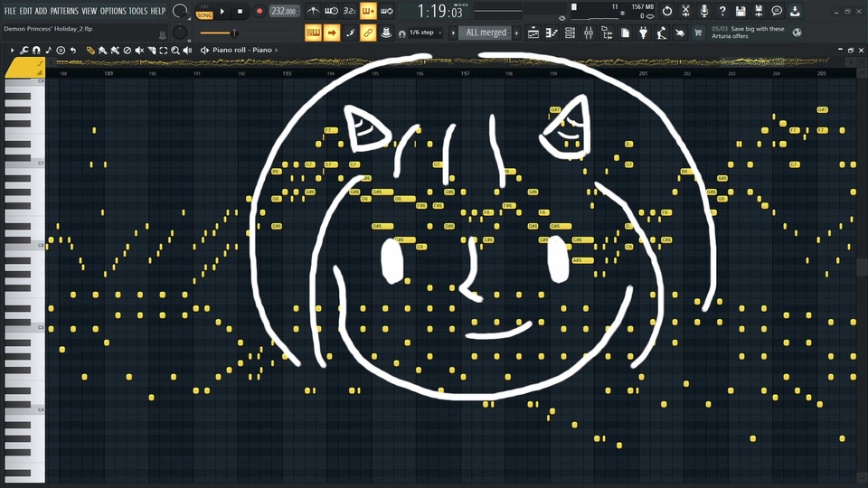Toggle blend recording overdub
This screenshot has width=868, height=488.
pos(368,11)
